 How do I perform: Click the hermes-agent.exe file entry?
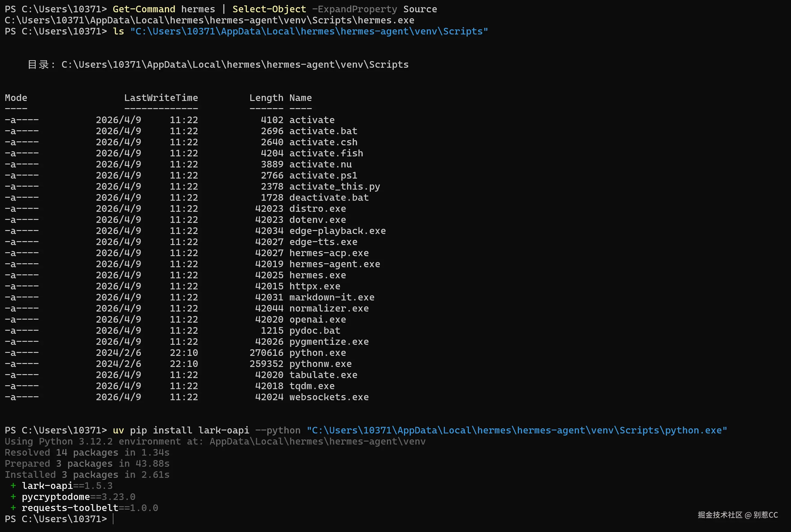coord(334,264)
